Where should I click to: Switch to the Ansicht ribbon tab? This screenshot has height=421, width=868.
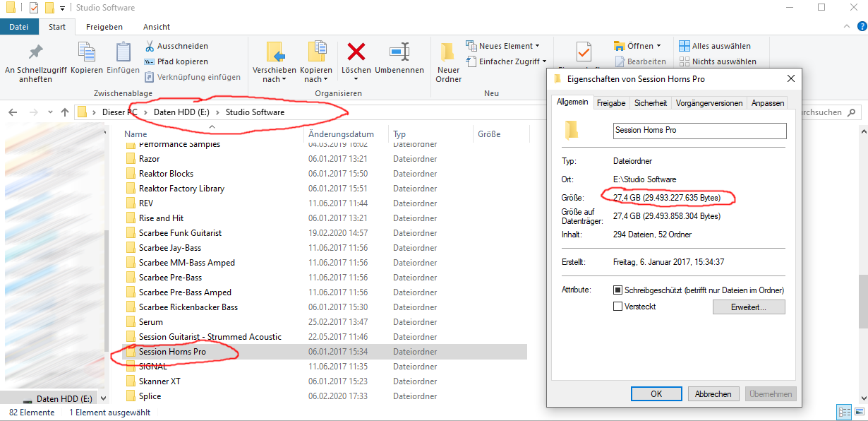157,27
